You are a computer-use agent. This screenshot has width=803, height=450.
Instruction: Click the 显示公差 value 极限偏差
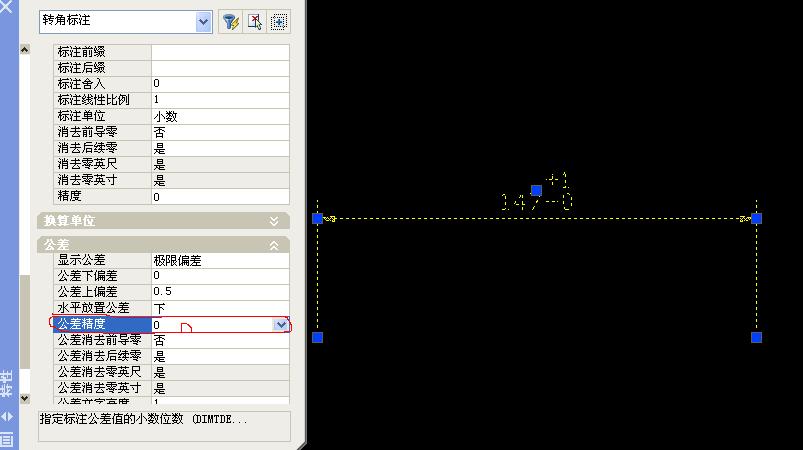pyautogui.click(x=220, y=260)
